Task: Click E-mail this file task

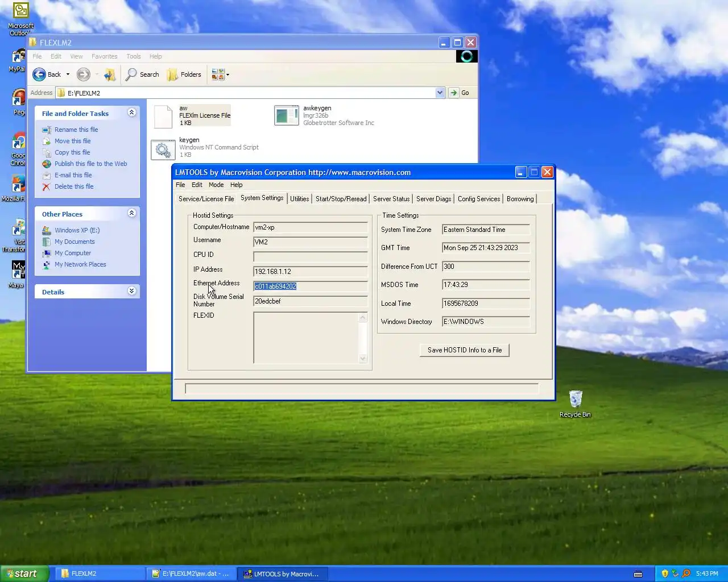Action: click(x=73, y=175)
